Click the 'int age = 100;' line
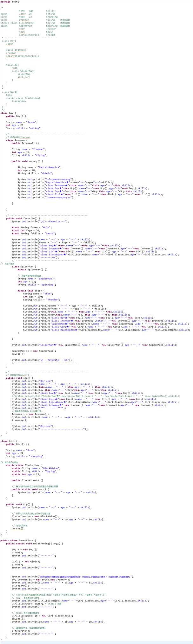This screenshot has height=644, width=193. [x=34, y=297]
